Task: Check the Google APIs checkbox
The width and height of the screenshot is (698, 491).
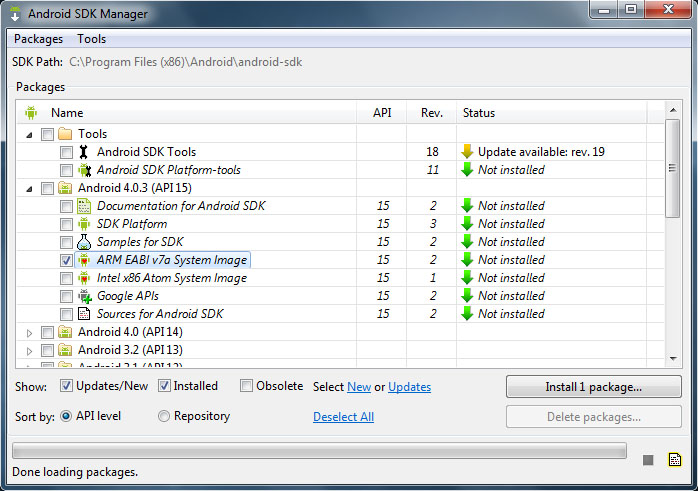Action: pyautogui.click(x=66, y=296)
